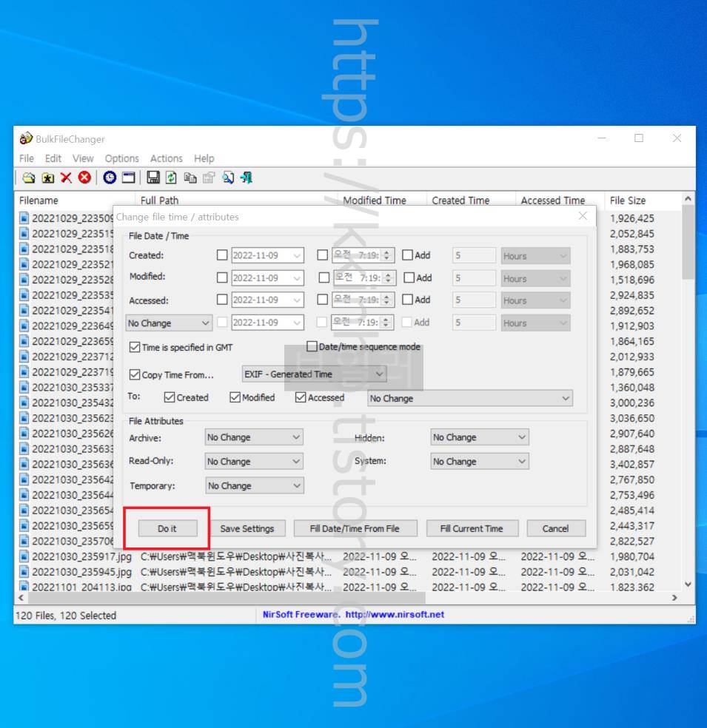Click the Cancel button

point(555,528)
